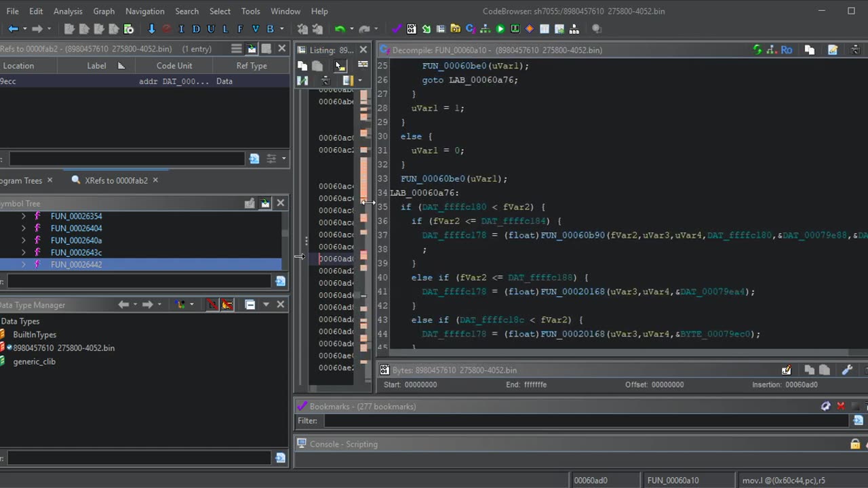Open Data Type Manager toolbar icon
The width and height of the screenshot is (868, 488).
coord(456,28)
